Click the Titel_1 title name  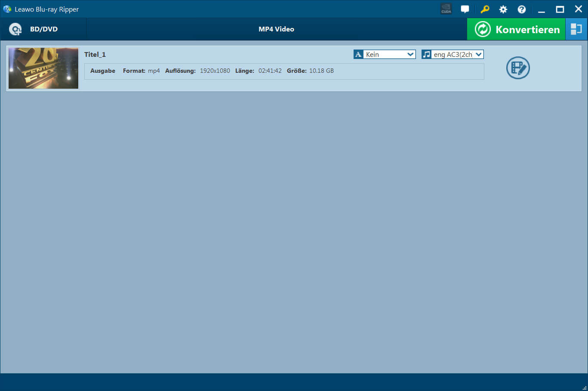pyautogui.click(x=95, y=54)
